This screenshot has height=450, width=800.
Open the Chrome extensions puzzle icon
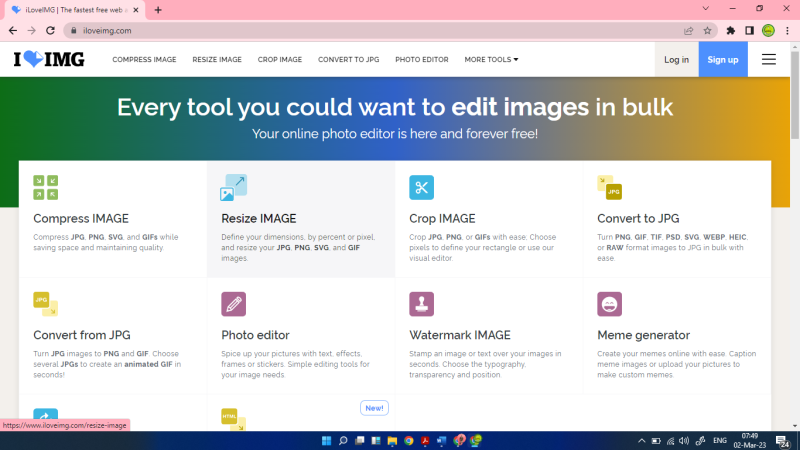pyautogui.click(x=731, y=31)
